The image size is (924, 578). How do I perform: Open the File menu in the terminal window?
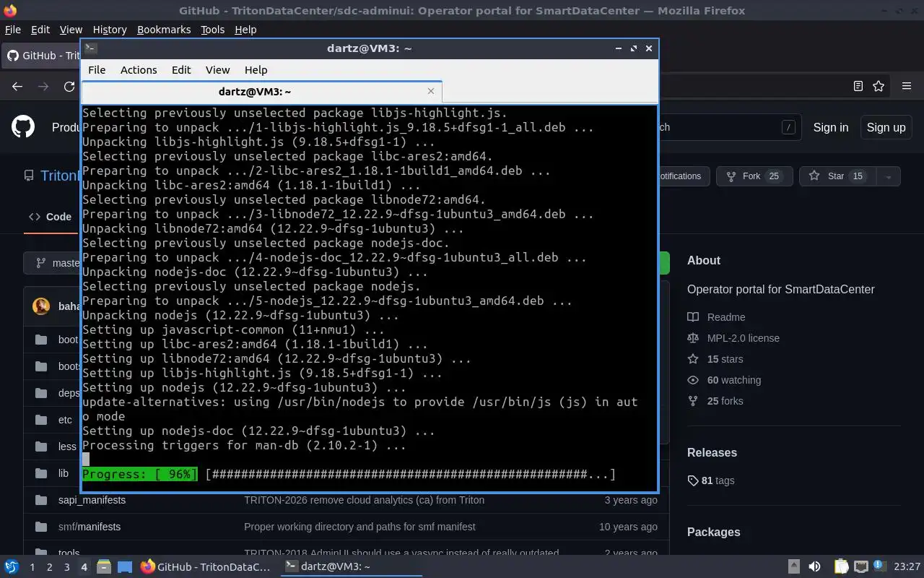[97, 70]
